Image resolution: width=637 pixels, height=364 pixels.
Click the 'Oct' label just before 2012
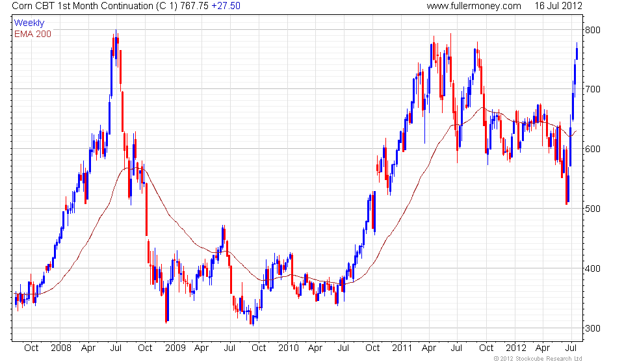[x=486, y=348]
